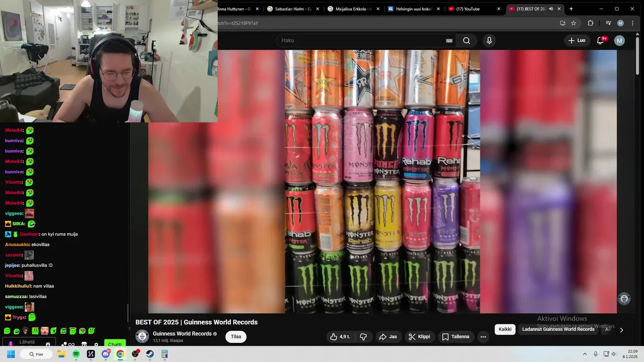This screenshot has height=362, width=644.
Task: Open Steam from the taskbar
Action: pyautogui.click(x=150, y=354)
